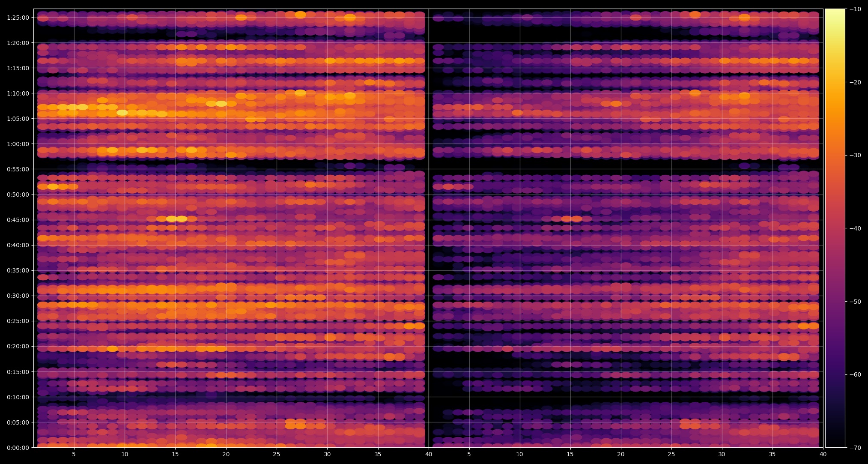Screen dimensions: 868x464
Task: Click the 0:55:00 label on the time axis
Action: pos(18,169)
